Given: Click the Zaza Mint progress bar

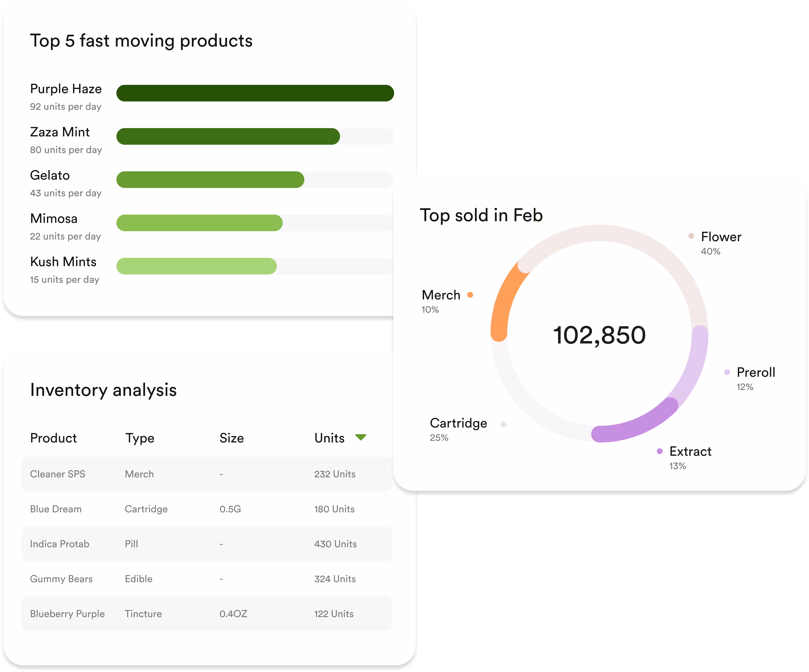Looking at the screenshot, I should pyautogui.click(x=228, y=136).
